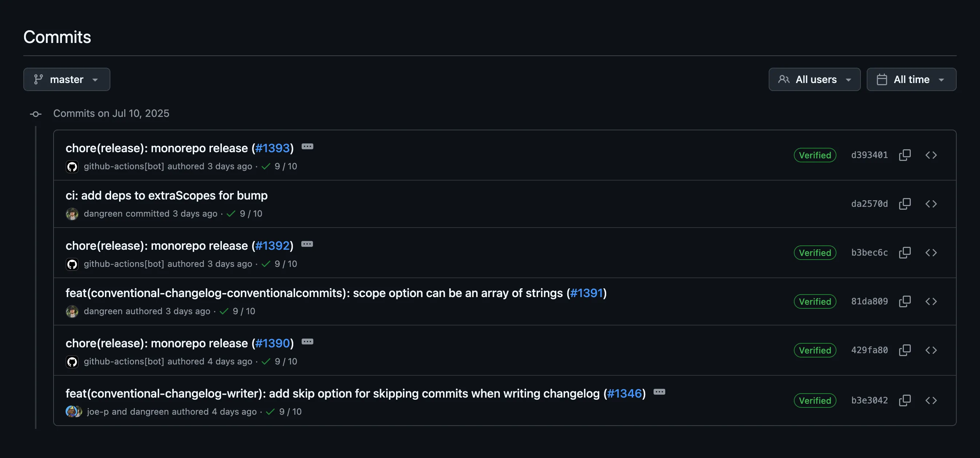Browse repository at commit b3e3042
This screenshot has height=458, width=980.
pyautogui.click(x=931, y=400)
